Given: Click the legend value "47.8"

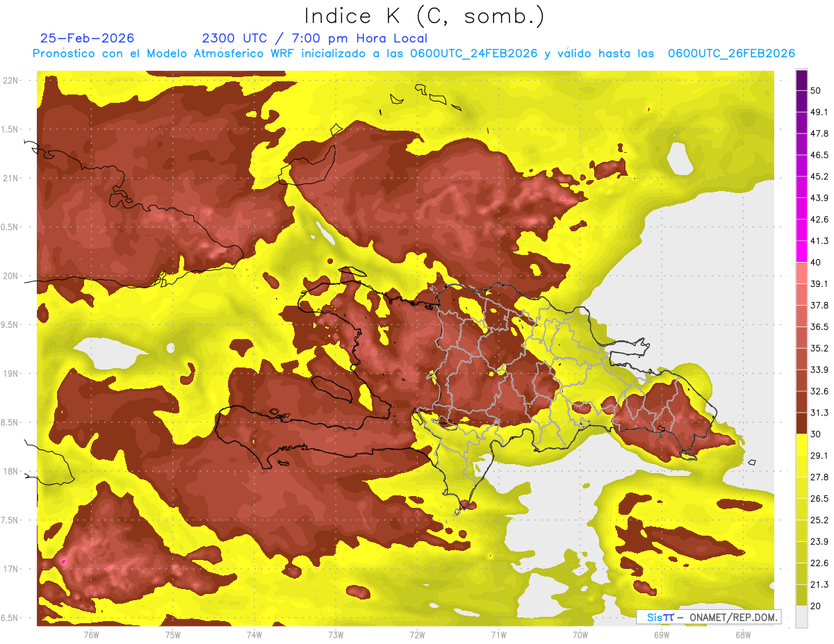Looking at the screenshot, I should 819,133.
